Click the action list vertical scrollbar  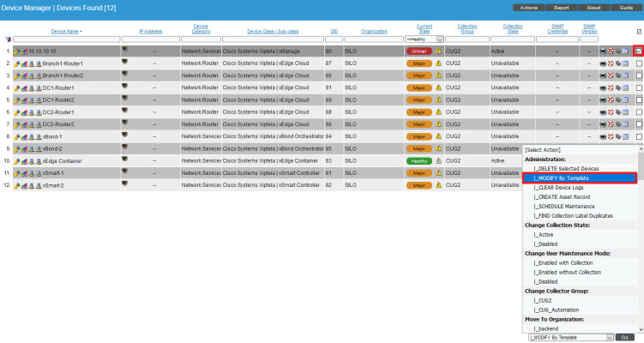pos(641,239)
